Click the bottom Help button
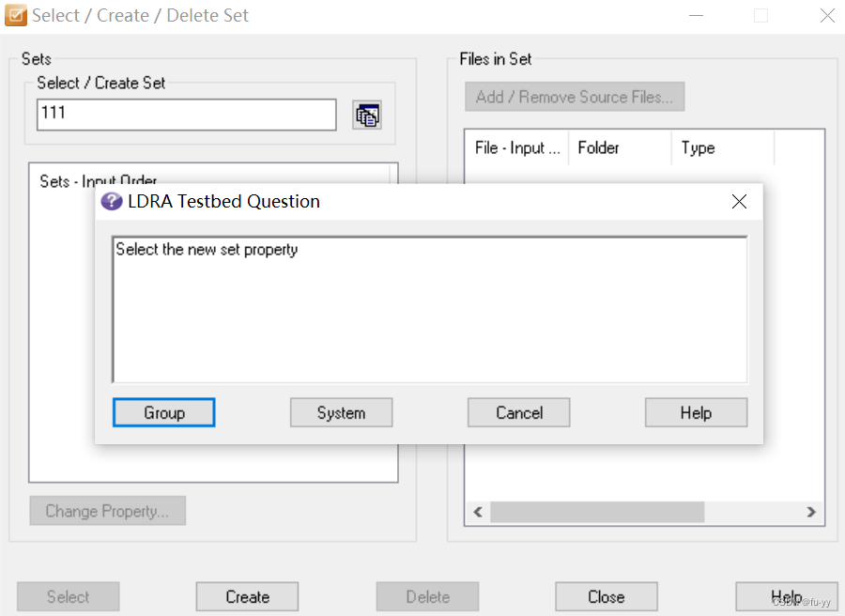The width and height of the screenshot is (845, 616). coord(786,596)
